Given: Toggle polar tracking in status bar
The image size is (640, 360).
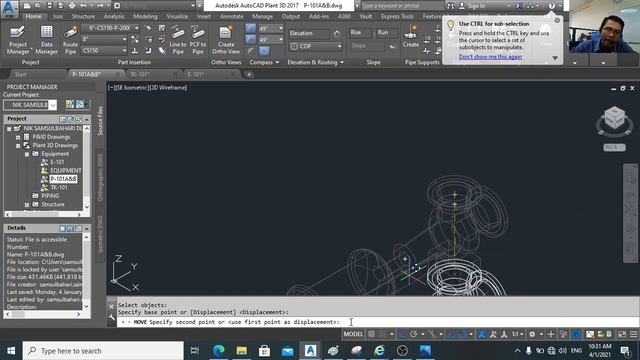Looking at the screenshot, I should [413, 334].
